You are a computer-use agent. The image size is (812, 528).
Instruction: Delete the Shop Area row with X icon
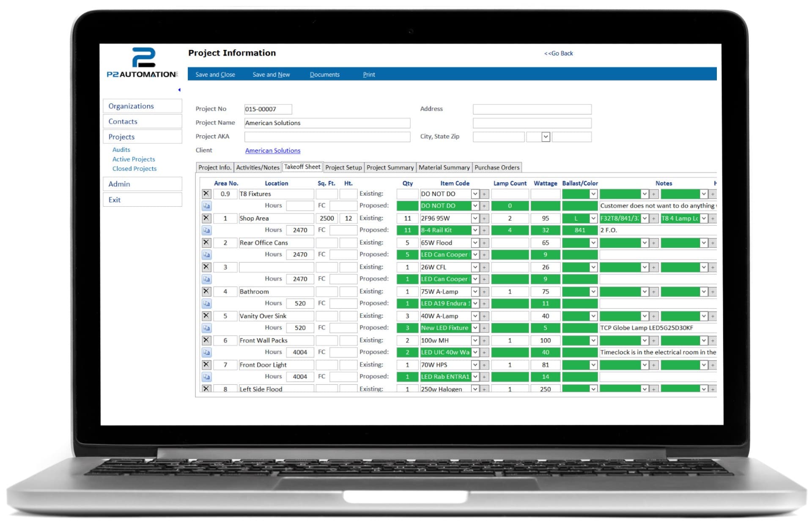[x=206, y=218]
